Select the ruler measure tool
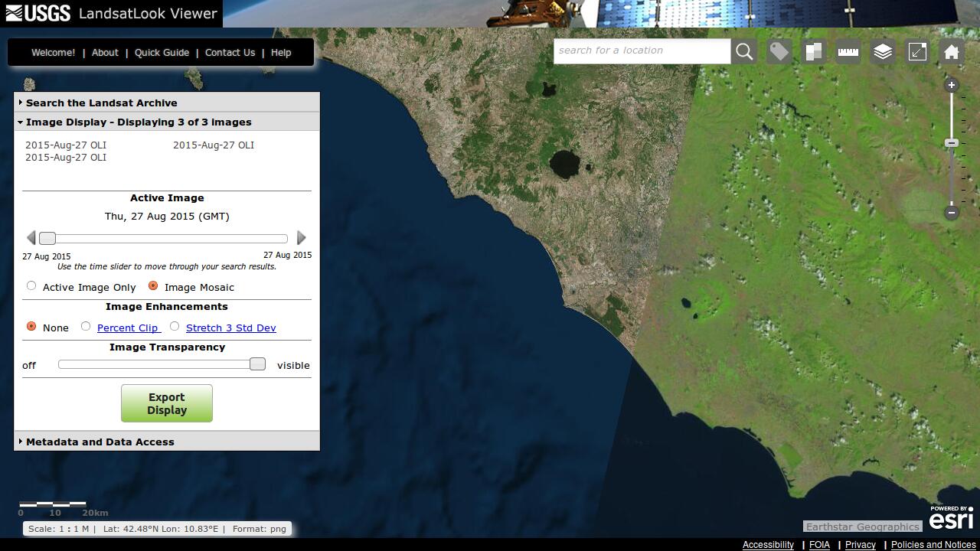 coord(848,51)
